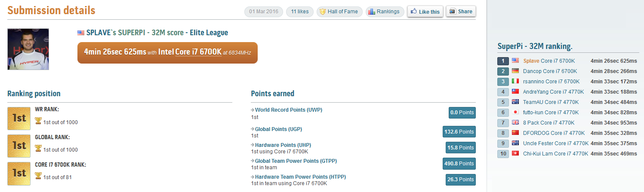The height and width of the screenshot is (192, 644).
Task: Click the 1st gold badge for GLOBAL RANK
Action: [x=19, y=146]
